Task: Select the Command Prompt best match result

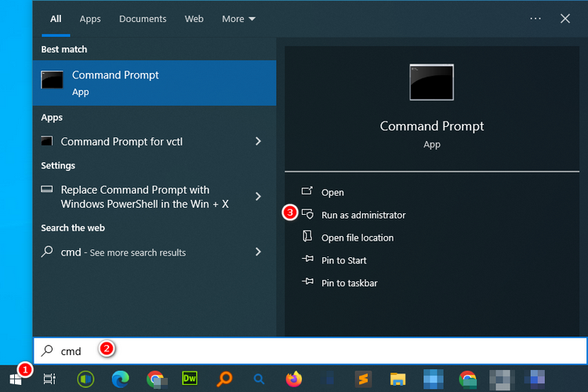Action: click(154, 83)
